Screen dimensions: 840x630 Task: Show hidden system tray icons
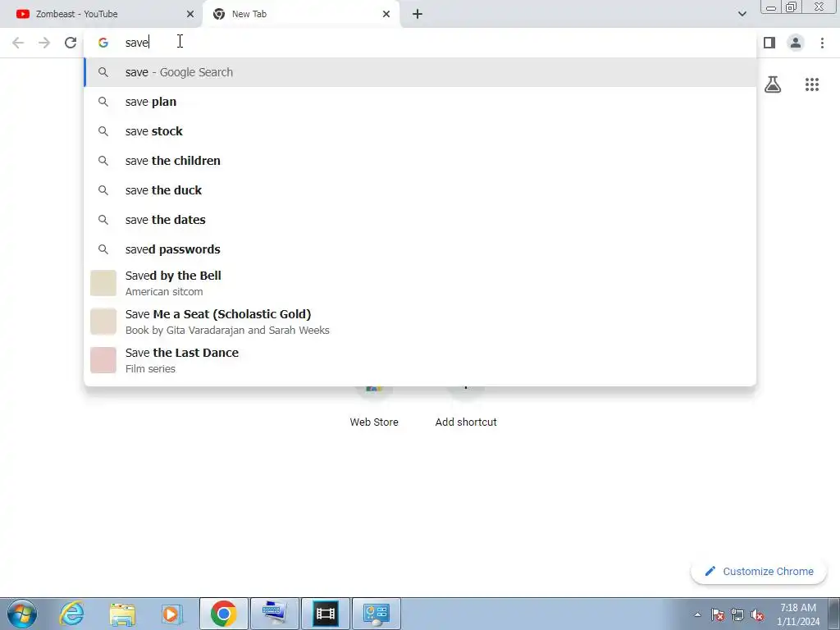pyautogui.click(x=697, y=614)
